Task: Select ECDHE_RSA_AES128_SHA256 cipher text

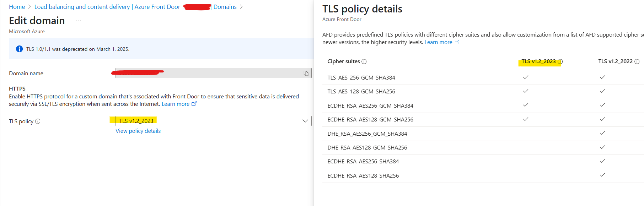Action: click(363, 176)
